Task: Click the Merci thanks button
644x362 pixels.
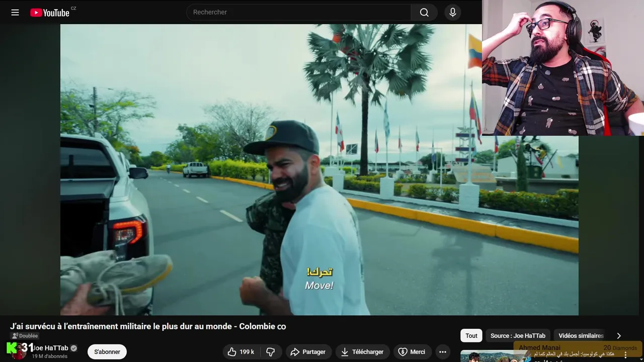Action: coord(412,352)
